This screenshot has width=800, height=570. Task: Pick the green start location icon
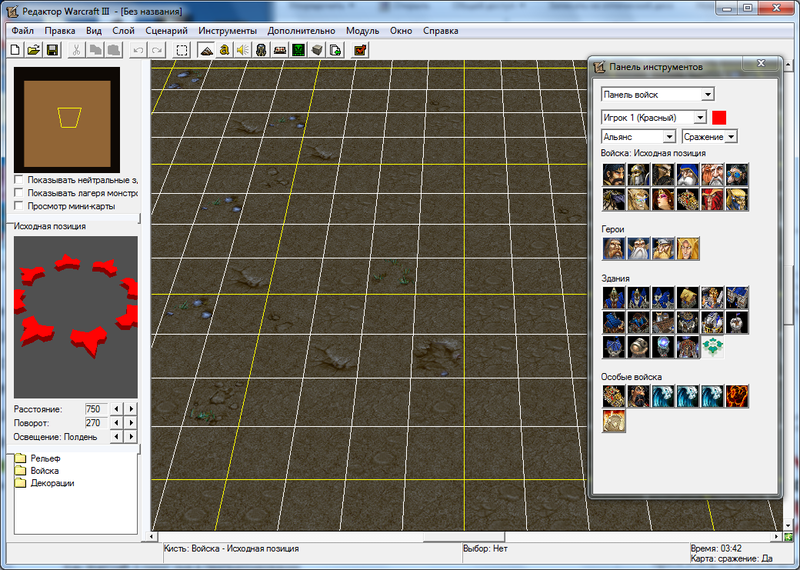pos(712,347)
